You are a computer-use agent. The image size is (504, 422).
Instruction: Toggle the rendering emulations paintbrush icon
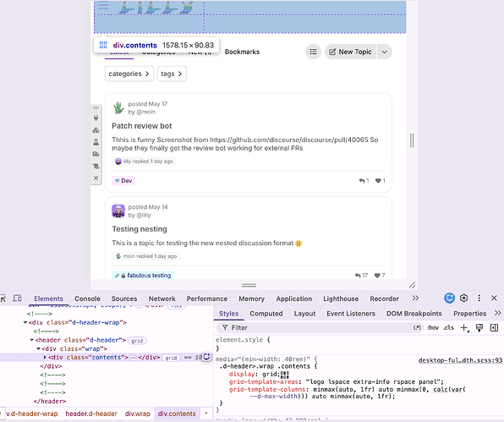pos(479,327)
